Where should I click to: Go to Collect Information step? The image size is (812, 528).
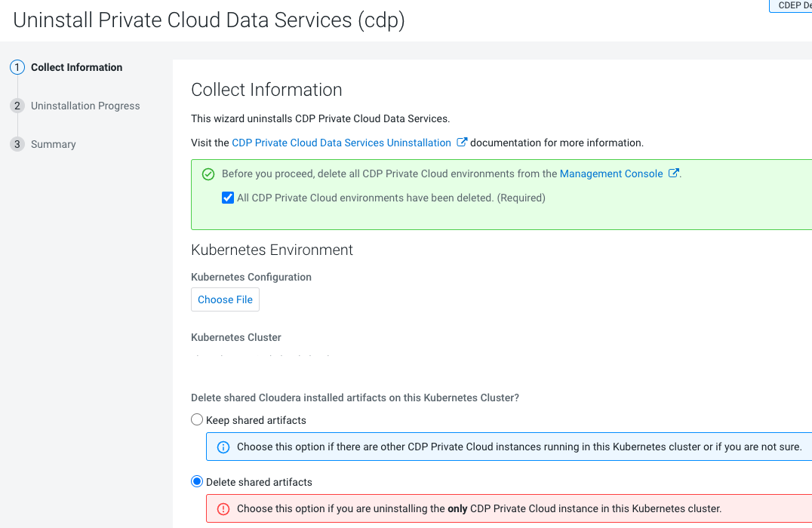point(76,67)
